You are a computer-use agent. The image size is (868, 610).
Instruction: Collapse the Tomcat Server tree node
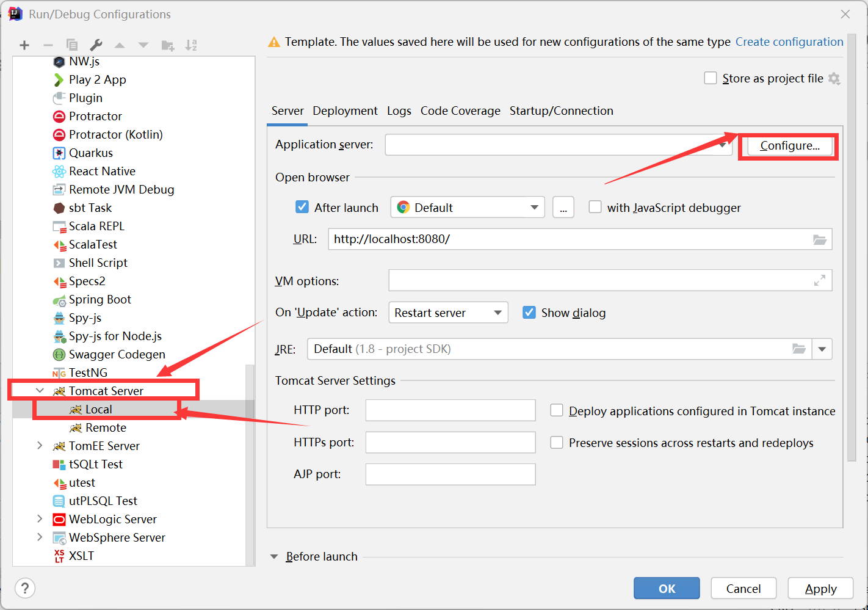(x=40, y=390)
